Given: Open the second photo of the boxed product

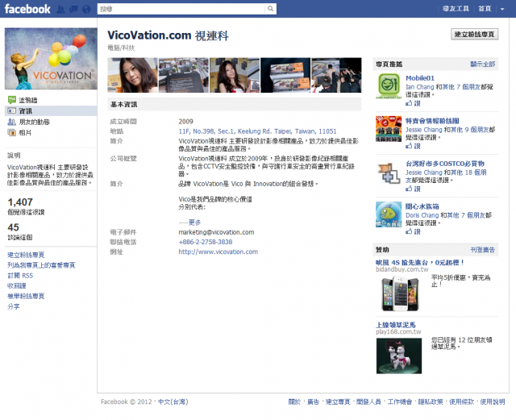Looking at the screenshot, I should tap(184, 75).
